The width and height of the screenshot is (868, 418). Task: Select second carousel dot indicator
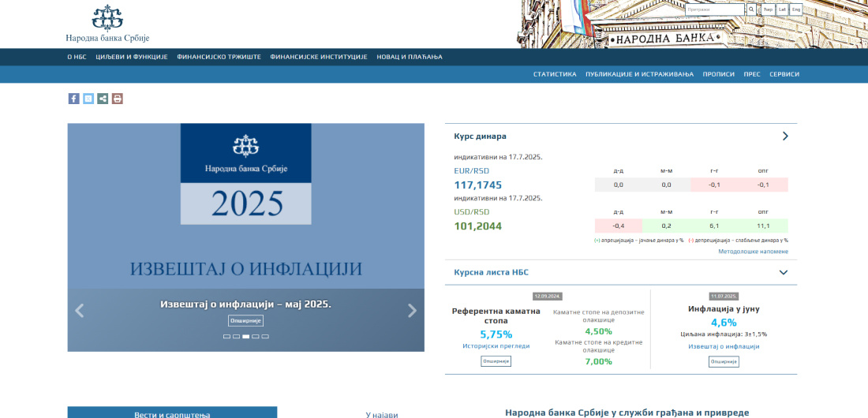[237, 337]
